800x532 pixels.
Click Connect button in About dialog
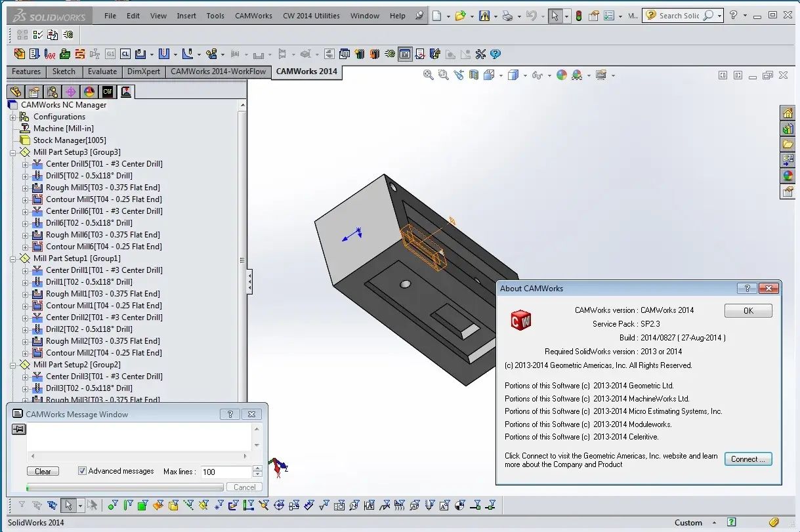click(748, 459)
